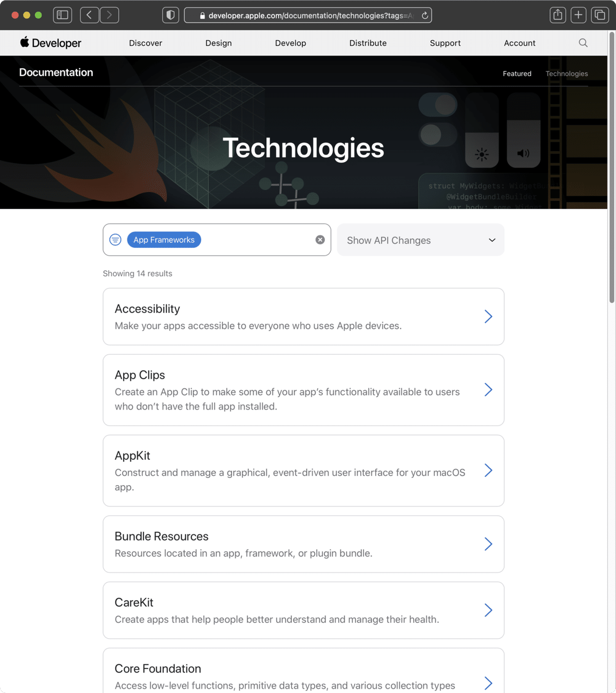The width and height of the screenshot is (616, 693).
Task: Remove the App Frameworks filter tag
Action: 164,240
